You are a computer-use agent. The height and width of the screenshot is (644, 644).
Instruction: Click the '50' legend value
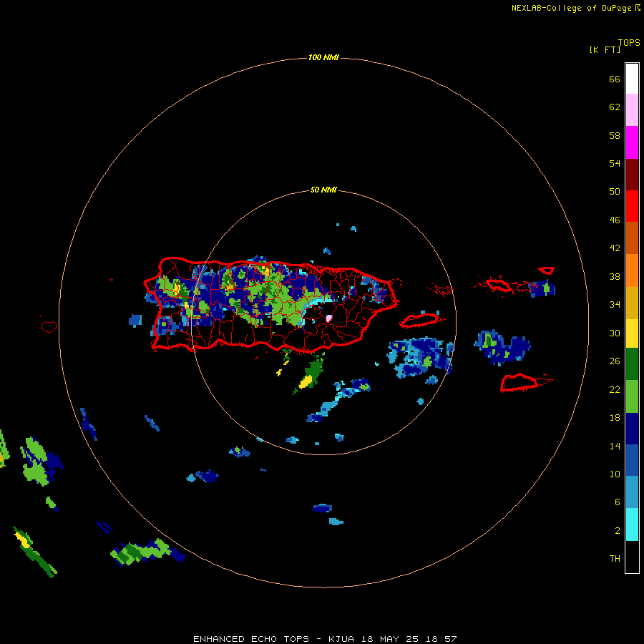tap(615, 192)
